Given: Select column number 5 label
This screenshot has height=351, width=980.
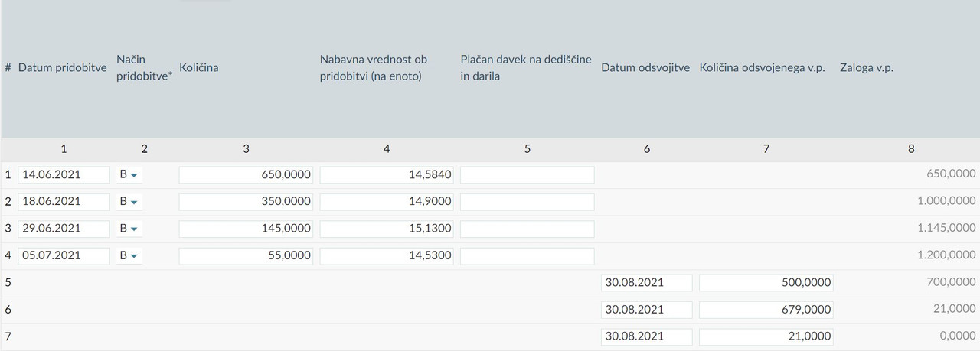Looking at the screenshot, I should point(528,150).
